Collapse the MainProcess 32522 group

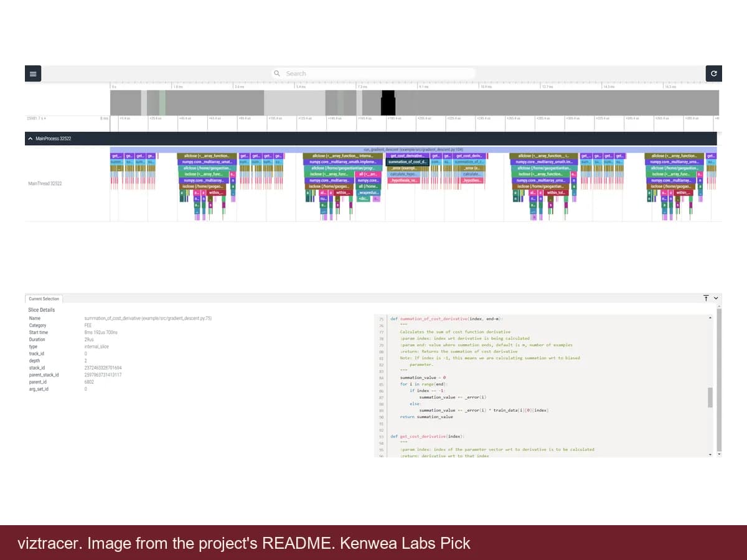(31, 139)
